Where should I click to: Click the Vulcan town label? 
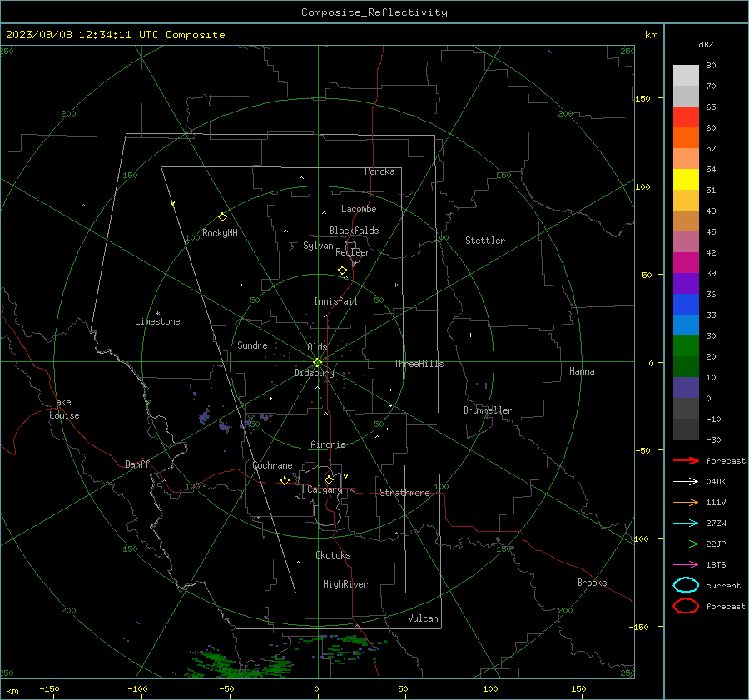tap(423, 618)
